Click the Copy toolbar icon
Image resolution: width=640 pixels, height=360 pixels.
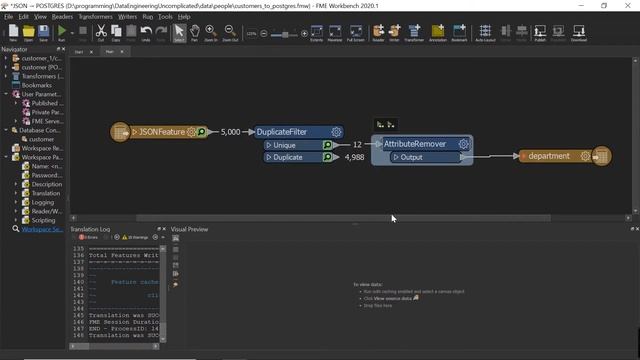(116, 32)
